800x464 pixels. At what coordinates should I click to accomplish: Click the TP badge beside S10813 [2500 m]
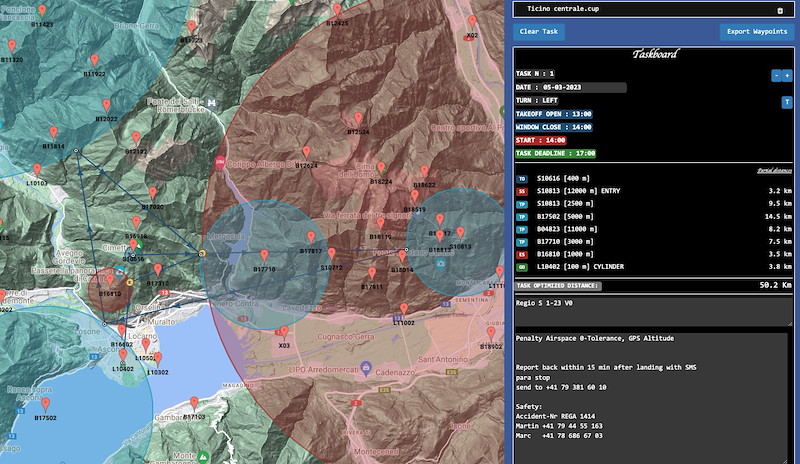tap(521, 204)
